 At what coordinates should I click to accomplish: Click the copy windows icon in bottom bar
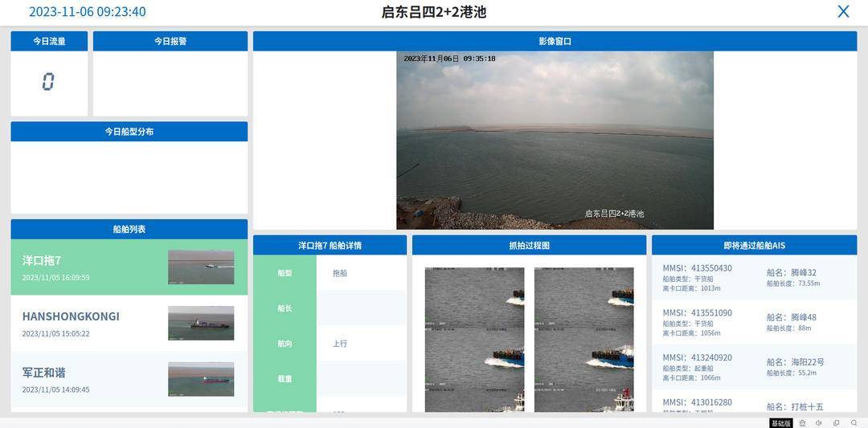(x=836, y=423)
